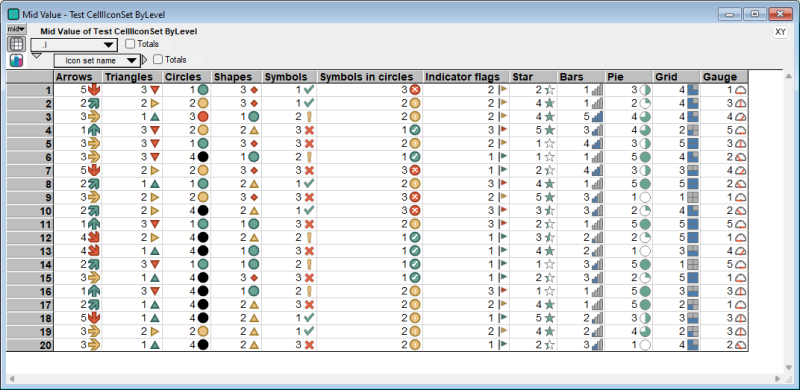
Task: Click the vertical scrollbar up arrow
Action: pos(790,76)
